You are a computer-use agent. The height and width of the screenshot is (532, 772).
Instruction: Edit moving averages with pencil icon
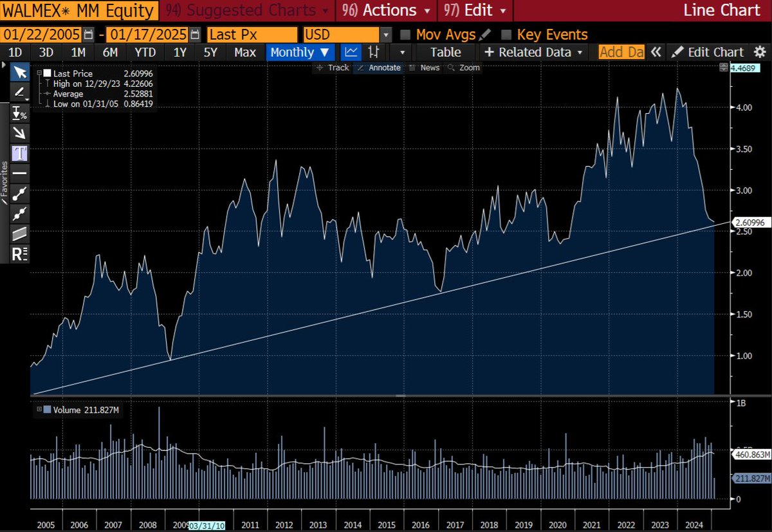tap(484, 35)
